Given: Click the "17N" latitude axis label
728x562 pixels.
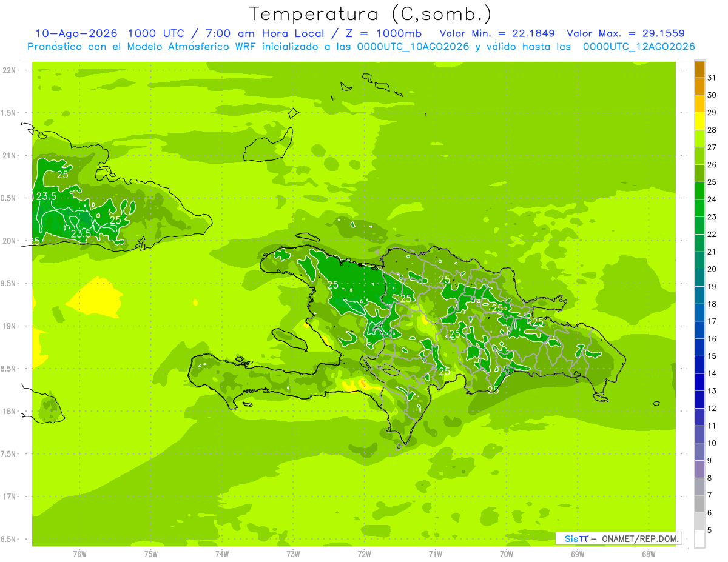Looking at the screenshot, I should pos(8,497).
